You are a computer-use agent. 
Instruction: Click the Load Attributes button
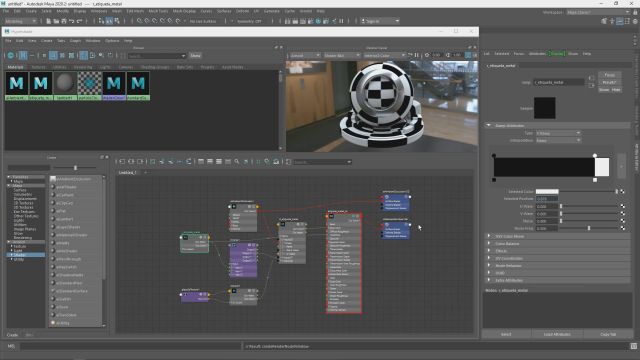[x=557, y=334]
